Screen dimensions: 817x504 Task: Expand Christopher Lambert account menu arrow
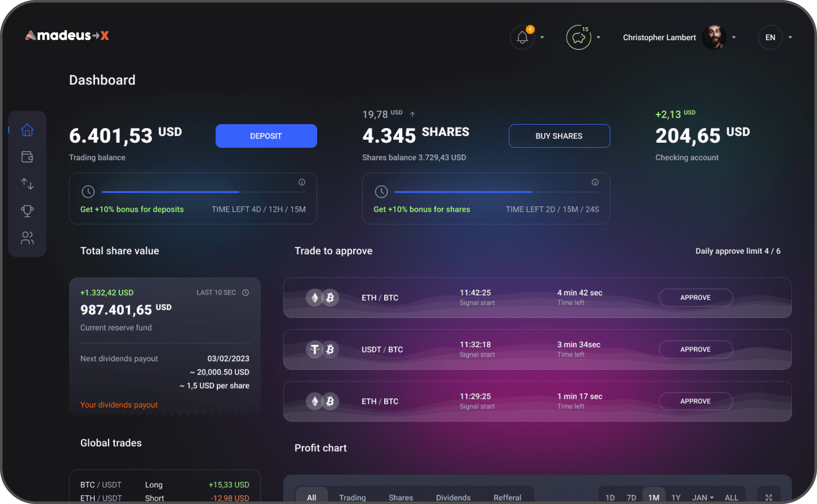point(734,37)
